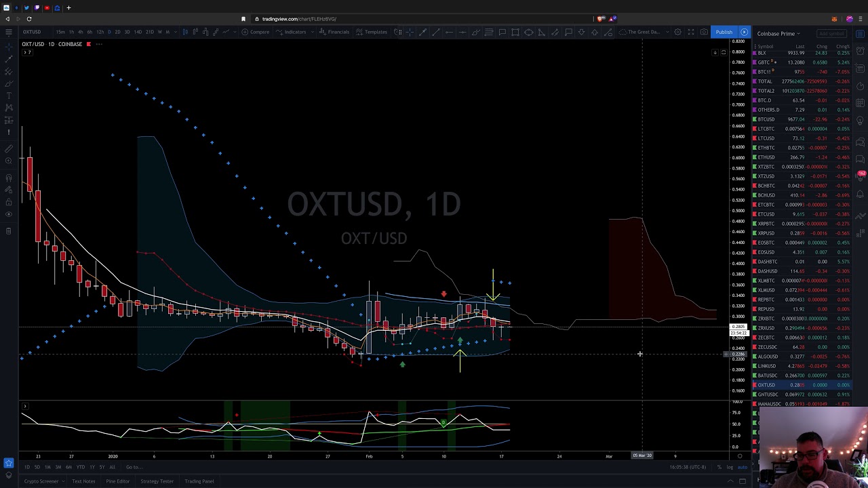The height and width of the screenshot is (488, 868).
Task: Open the object tree layers icon
Action: (x=9, y=475)
